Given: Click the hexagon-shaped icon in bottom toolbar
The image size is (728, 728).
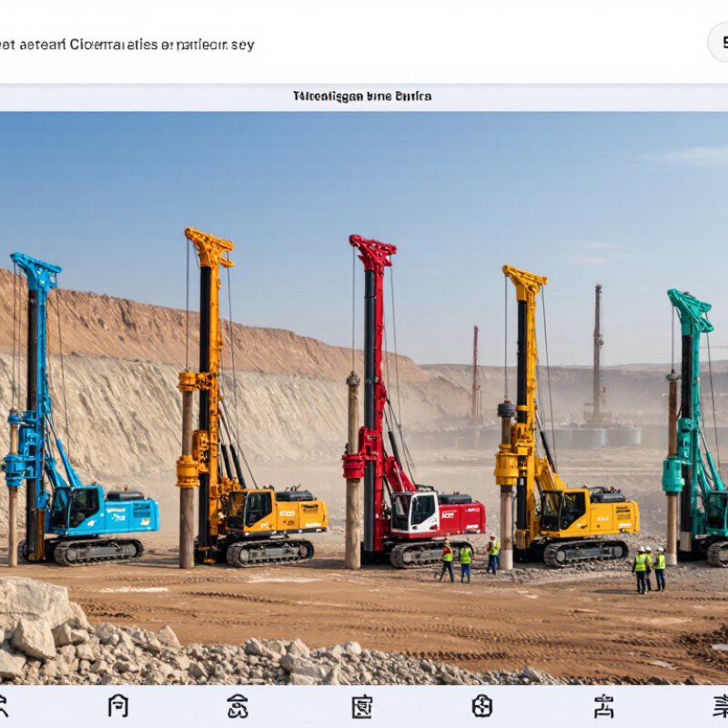Looking at the screenshot, I should click(482, 706).
